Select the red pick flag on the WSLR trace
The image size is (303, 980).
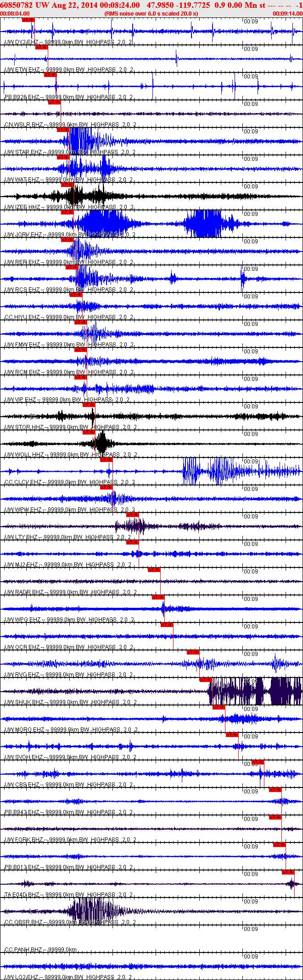coord(54,103)
